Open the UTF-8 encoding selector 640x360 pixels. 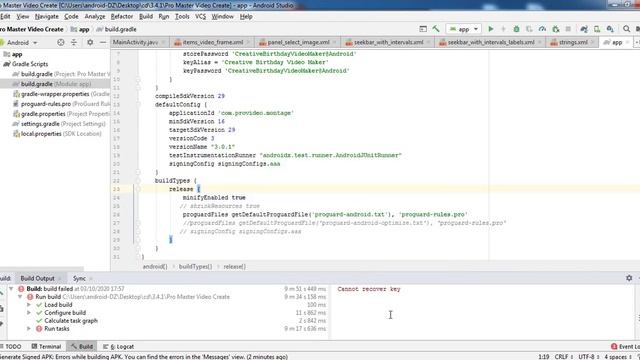(x=588, y=357)
